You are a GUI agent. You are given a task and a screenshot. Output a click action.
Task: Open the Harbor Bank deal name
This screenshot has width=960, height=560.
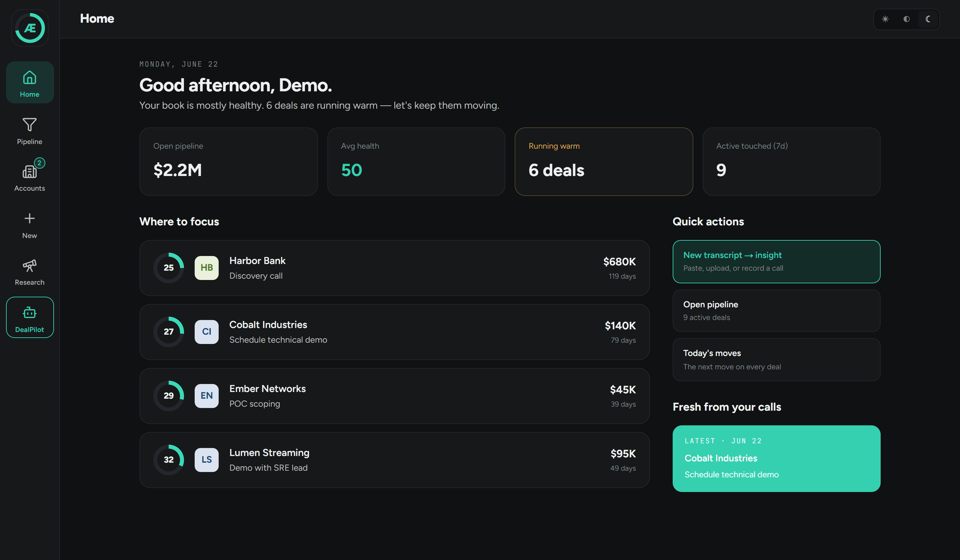point(257,261)
